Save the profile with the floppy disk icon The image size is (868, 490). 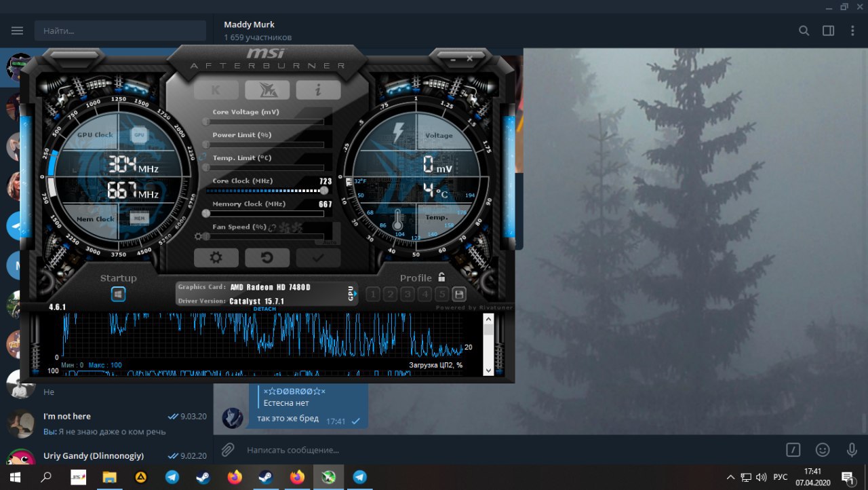click(x=459, y=295)
